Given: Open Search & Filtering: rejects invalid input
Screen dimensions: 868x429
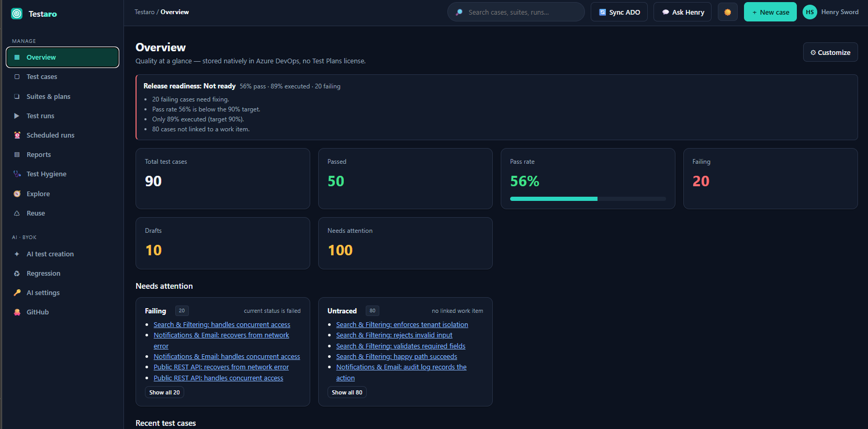Looking at the screenshot, I should (394, 335).
